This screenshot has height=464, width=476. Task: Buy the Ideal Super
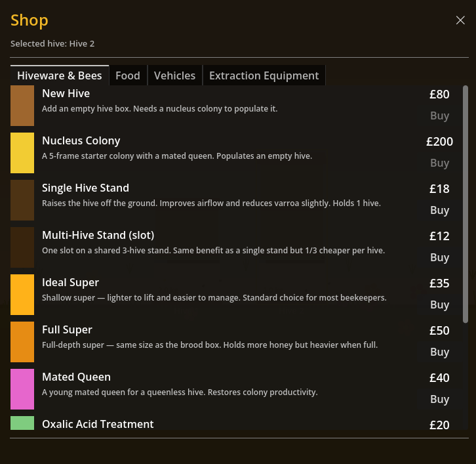pos(439,305)
